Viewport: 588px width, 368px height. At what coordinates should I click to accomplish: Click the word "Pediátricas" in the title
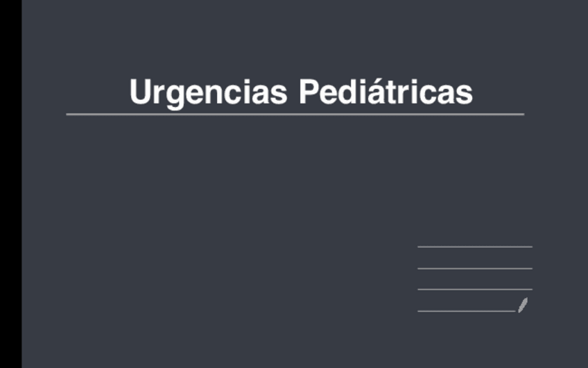(x=386, y=92)
